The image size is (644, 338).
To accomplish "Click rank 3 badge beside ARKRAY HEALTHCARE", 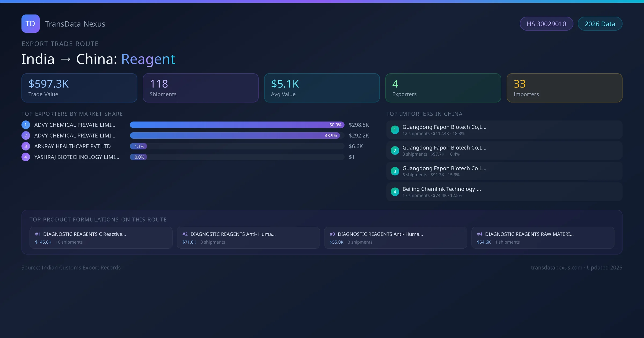I will coord(25,146).
